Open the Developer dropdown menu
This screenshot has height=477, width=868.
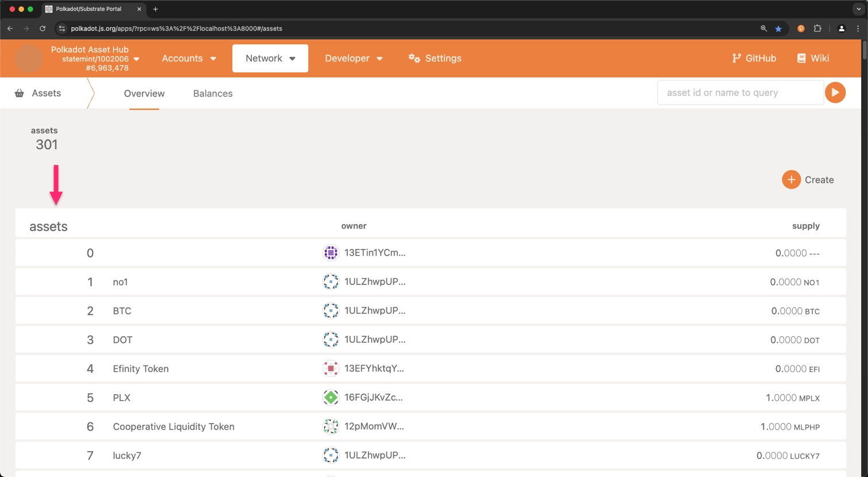(353, 59)
